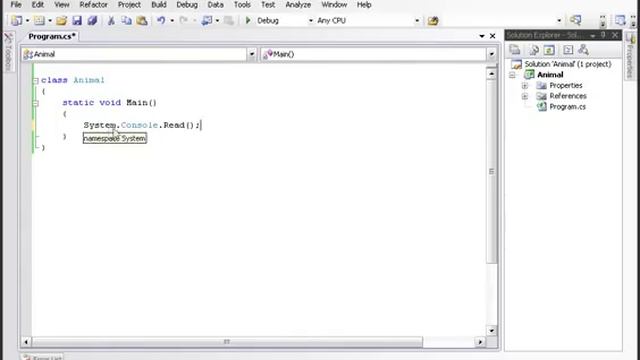Image resolution: width=640 pixels, height=360 pixels.
Task: Select the Animal project in Solution Explorer
Action: coord(550,75)
